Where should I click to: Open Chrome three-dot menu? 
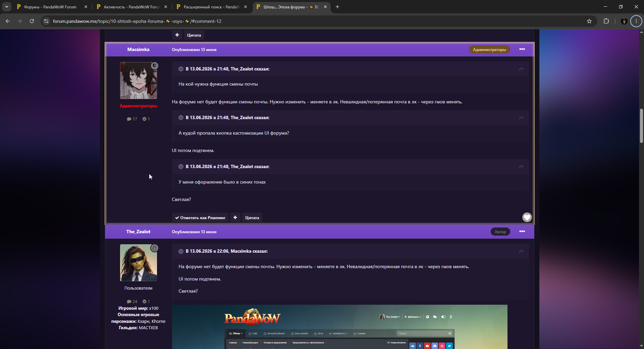636,21
